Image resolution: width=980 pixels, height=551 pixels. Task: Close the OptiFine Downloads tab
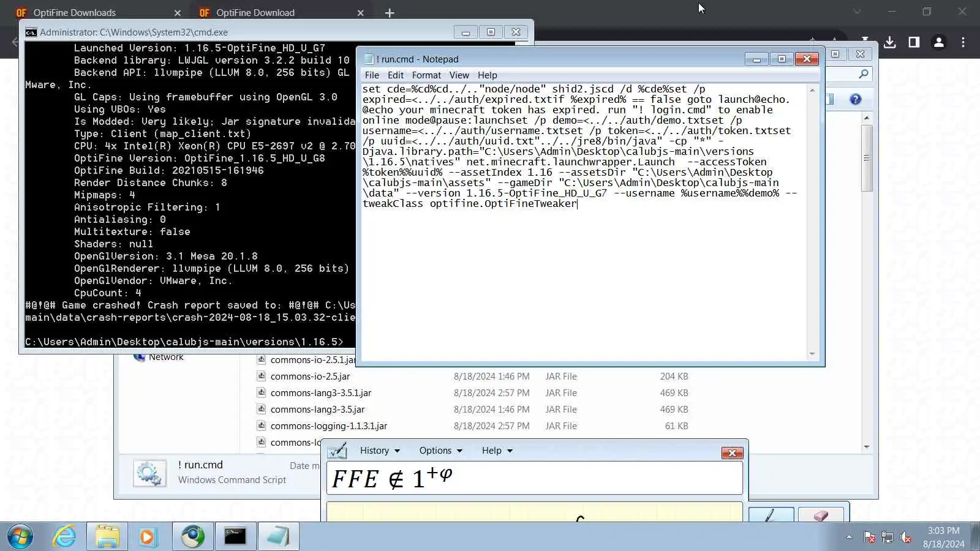(x=177, y=13)
